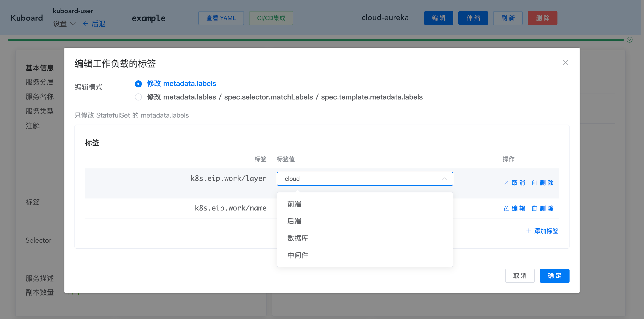Image resolution: width=644 pixels, height=319 pixels.
Task: Go back with the 后退 link
Action: point(94,24)
